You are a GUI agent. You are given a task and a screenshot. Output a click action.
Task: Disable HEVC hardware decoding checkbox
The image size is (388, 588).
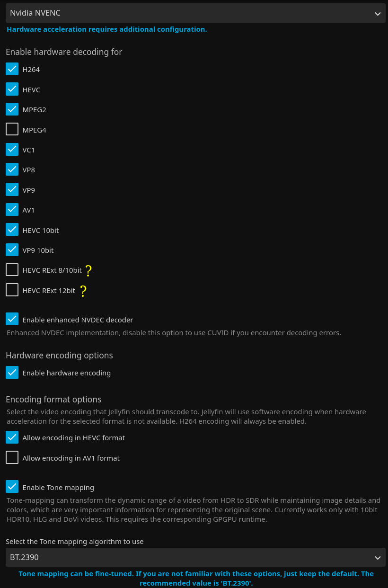(12, 89)
